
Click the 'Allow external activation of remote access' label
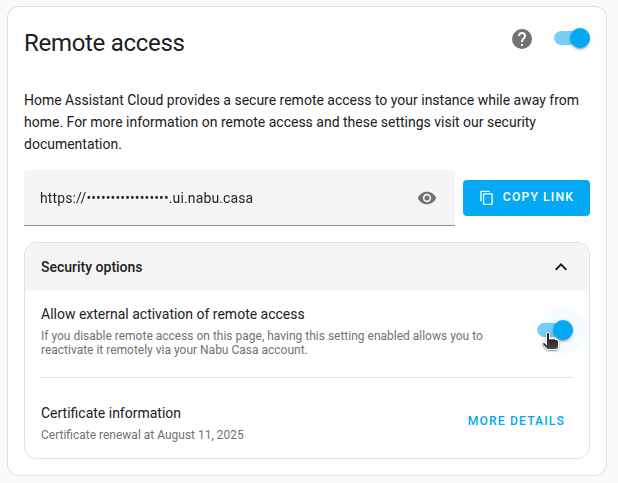pos(172,314)
